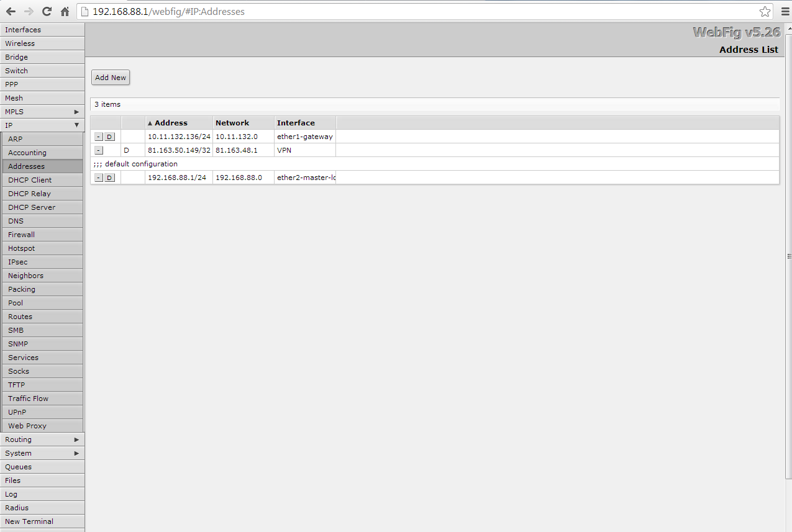Go to ARP under IP
Viewport: 792px width, 532px height.
pos(42,139)
